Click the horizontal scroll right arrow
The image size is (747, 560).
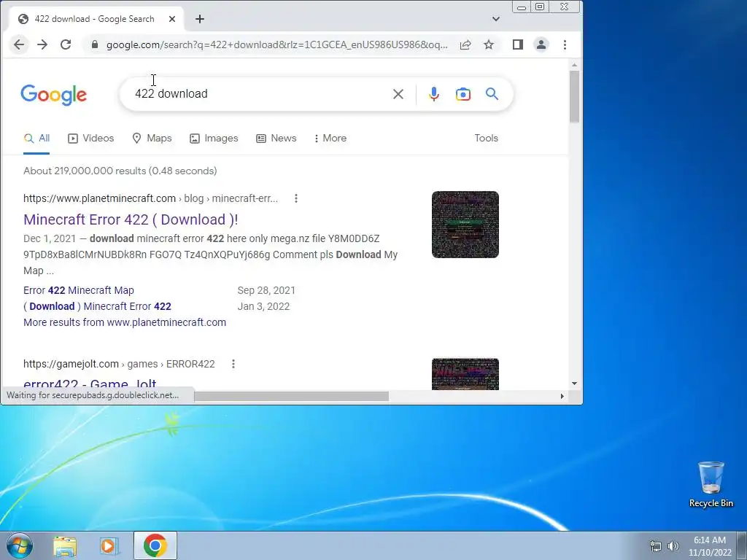pyautogui.click(x=562, y=396)
